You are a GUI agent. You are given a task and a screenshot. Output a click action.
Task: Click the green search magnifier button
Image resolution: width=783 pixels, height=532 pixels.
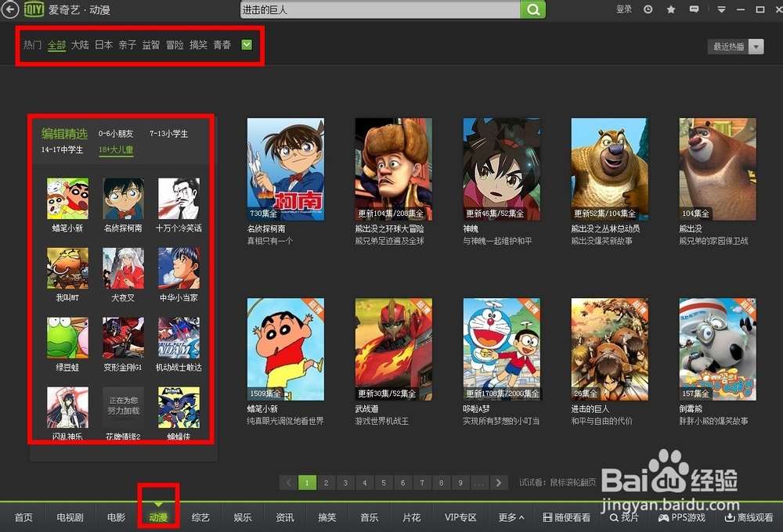point(533,9)
